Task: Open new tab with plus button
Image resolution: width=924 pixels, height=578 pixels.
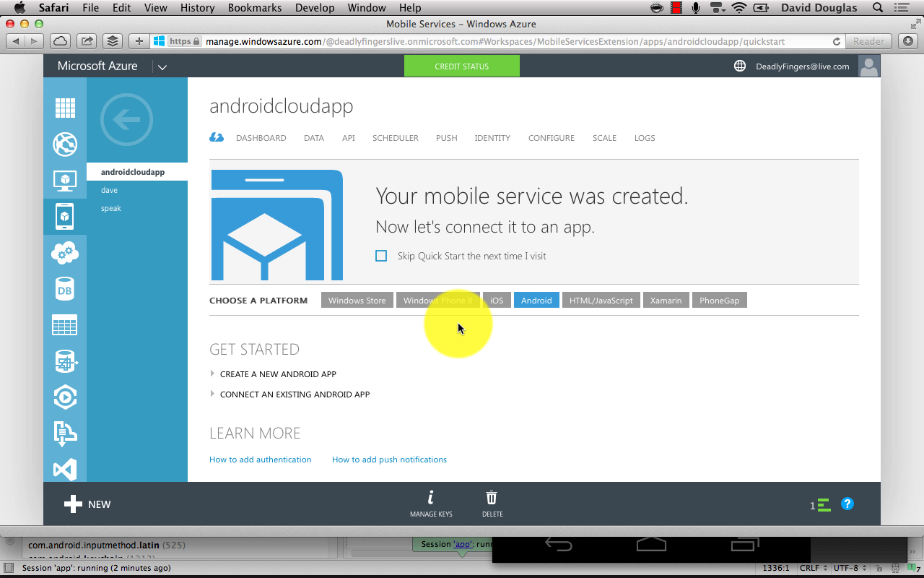Action: (x=139, y=41)
